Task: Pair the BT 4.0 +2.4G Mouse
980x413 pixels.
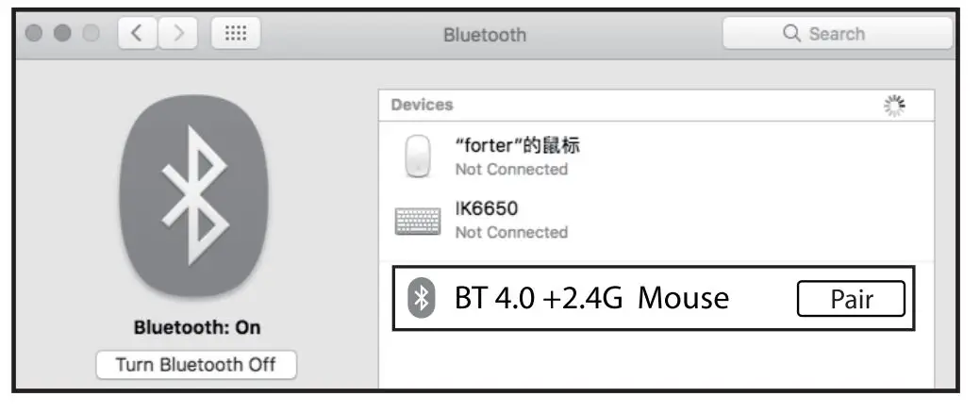Action: [851, 300]
